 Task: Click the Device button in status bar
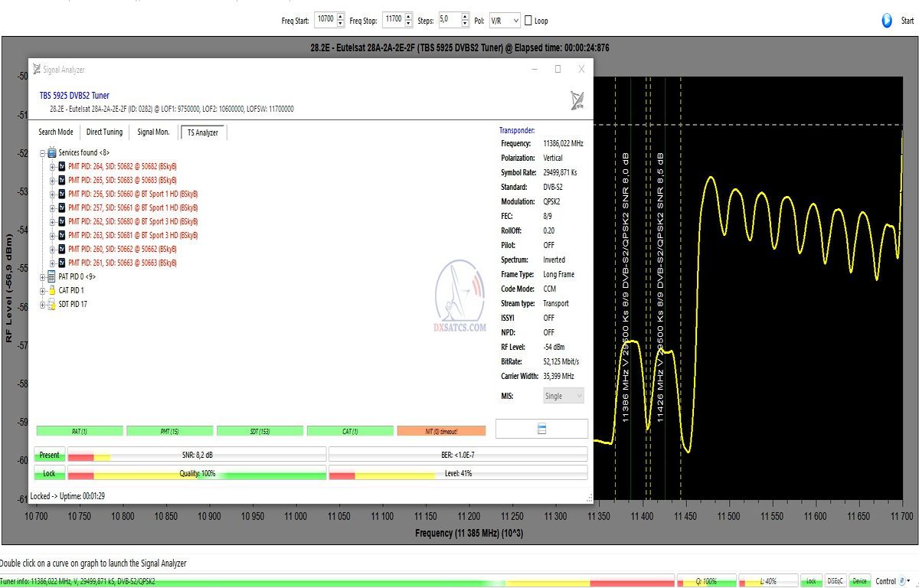(x=860, y=581)
